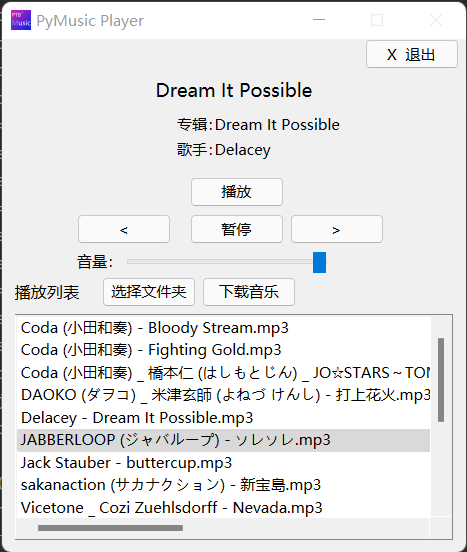Pick Delacey - Dream It Possible.mp3

pos(223,418)
